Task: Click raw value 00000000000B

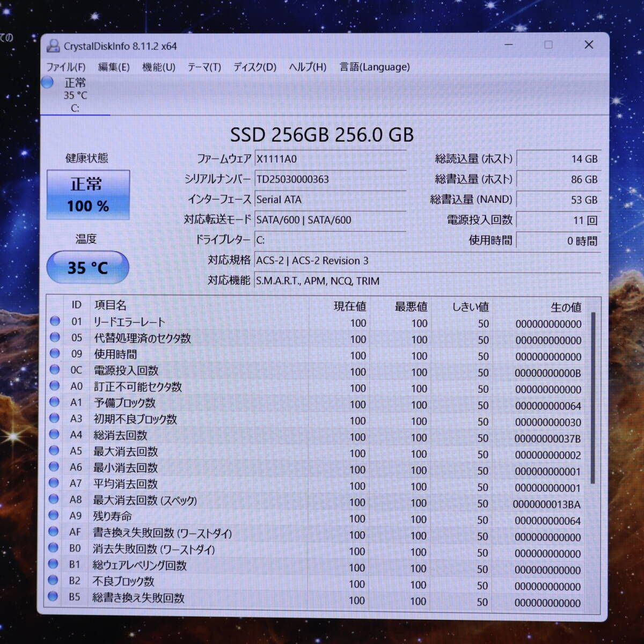Action: point(547,373)
